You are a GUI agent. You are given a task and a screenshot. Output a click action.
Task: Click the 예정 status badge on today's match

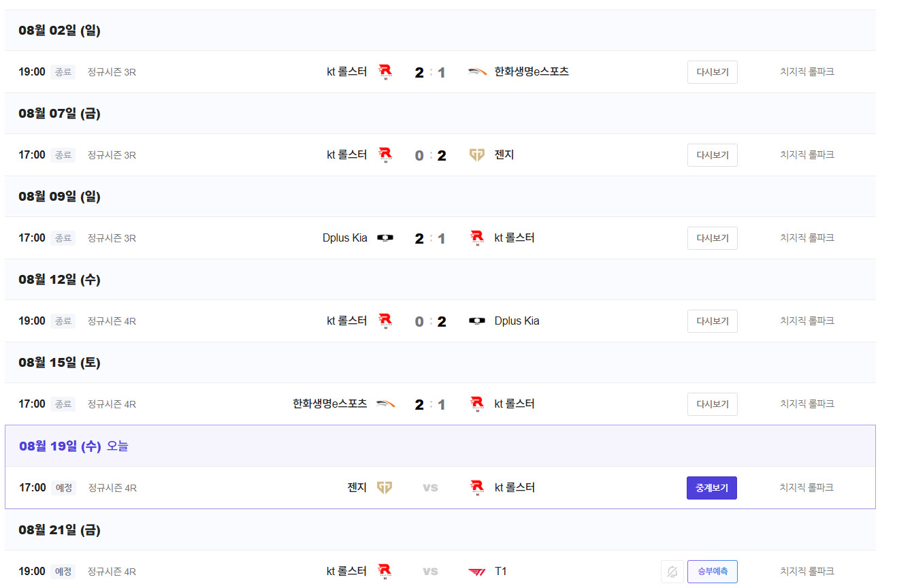[x=63, y=488]
